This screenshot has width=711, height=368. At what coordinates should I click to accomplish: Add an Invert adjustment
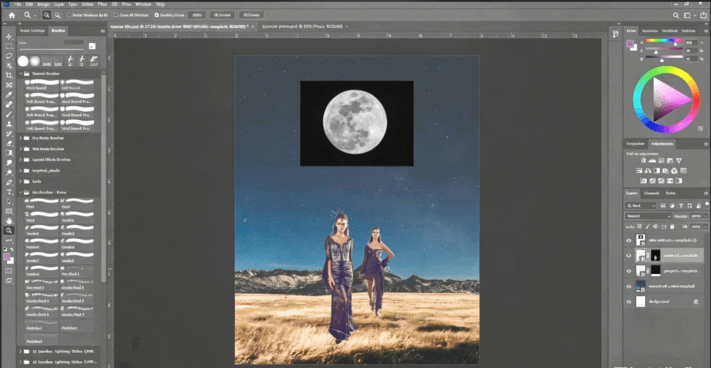tap(643, 181)
